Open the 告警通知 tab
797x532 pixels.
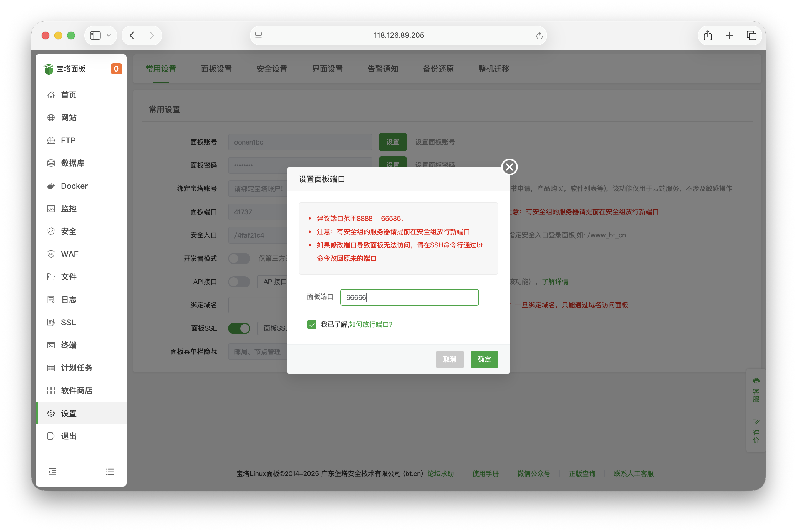[x=383, y=69]
